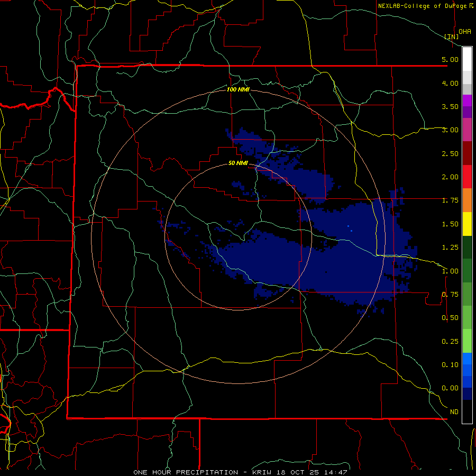Click the '0.50' legend value
476x476 pixels.
pyautogui.click(x=450, y=318)
